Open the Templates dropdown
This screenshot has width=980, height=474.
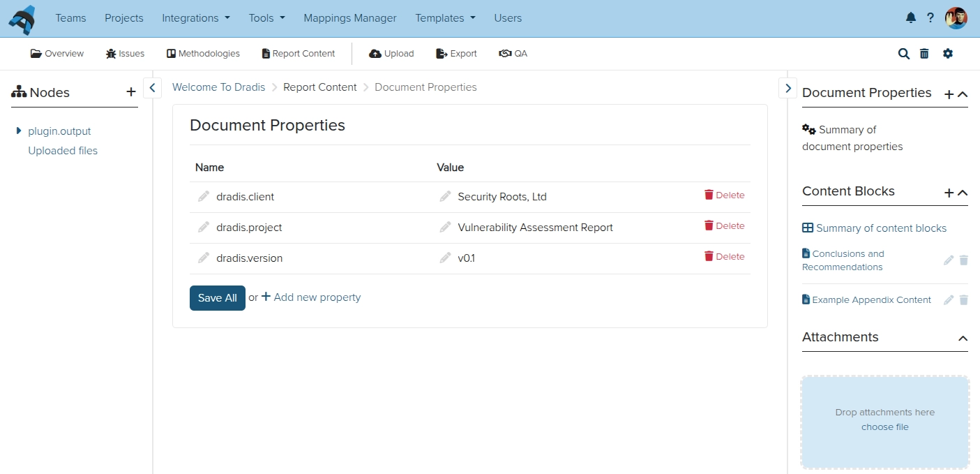click(446, 18)
